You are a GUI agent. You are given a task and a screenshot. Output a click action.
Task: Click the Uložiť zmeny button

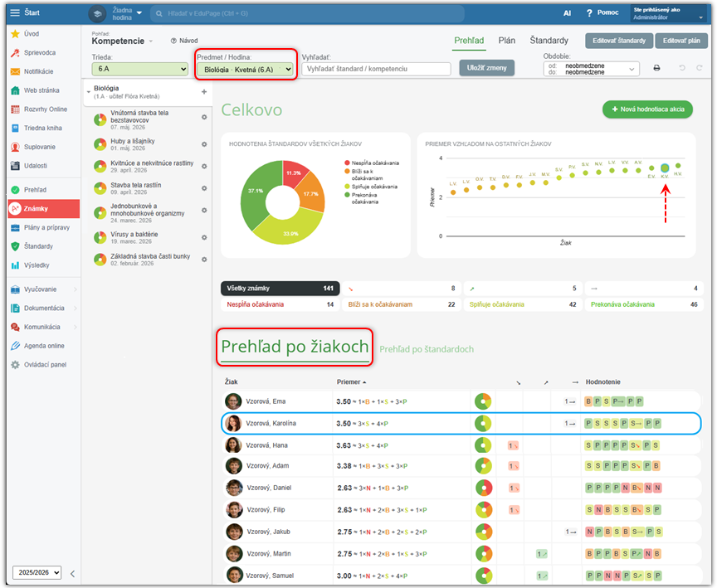[x=486, y=68]
